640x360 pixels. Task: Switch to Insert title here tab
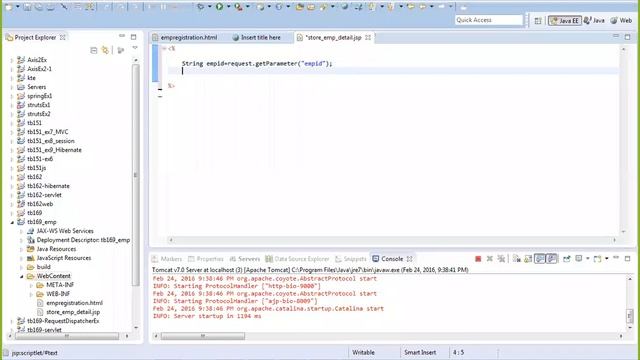point(256,38)
